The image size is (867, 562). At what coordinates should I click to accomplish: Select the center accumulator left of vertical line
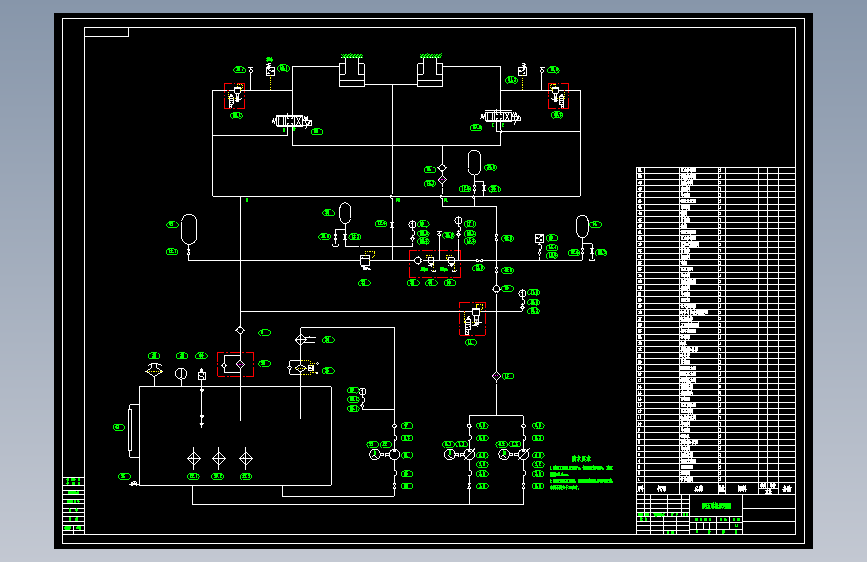pos(345,214)
